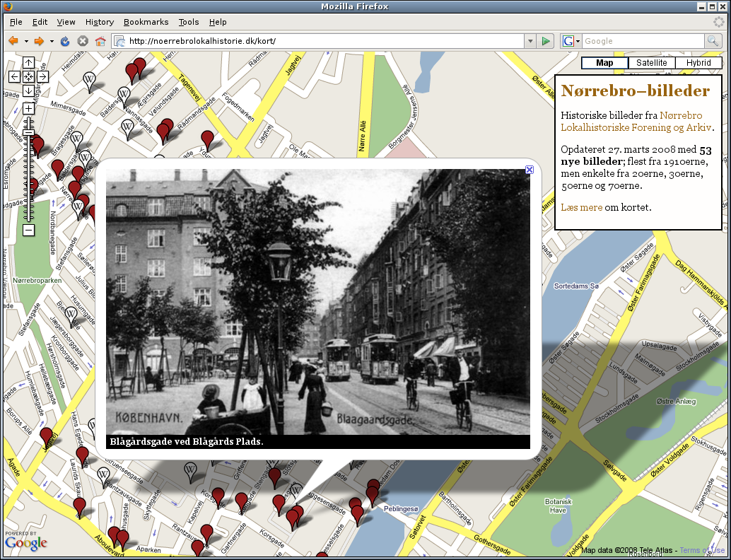This screenshot has width=731, height=560.
Task: Click the 'Botanisk Have' map label
Action: (558, 506)
